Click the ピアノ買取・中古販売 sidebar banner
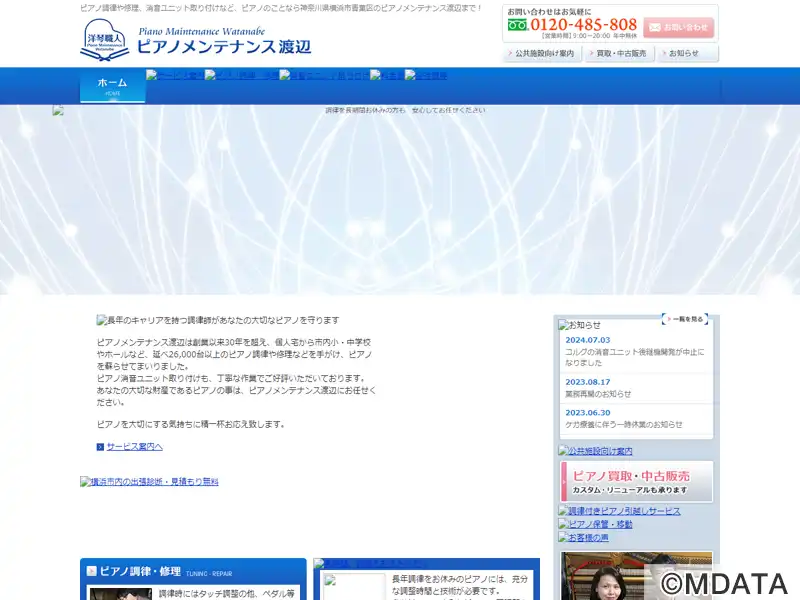Image resolution: width=800 pixels, height=600 pixels. point(636,482)
